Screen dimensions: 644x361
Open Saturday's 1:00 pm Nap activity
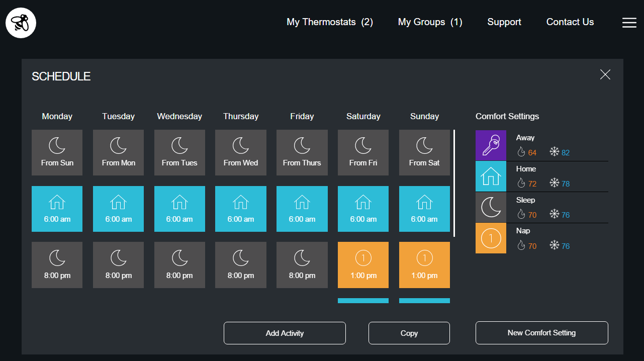(363, 265)
